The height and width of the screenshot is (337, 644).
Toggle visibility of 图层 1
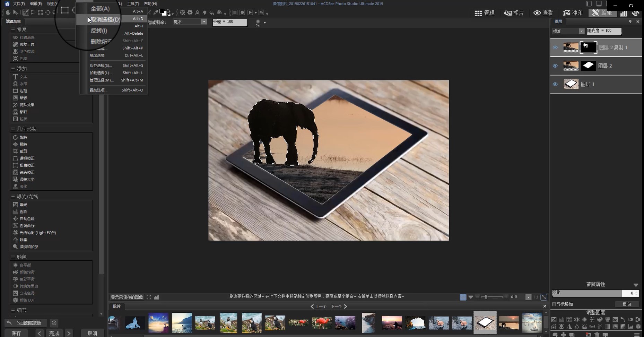point(555,84)
